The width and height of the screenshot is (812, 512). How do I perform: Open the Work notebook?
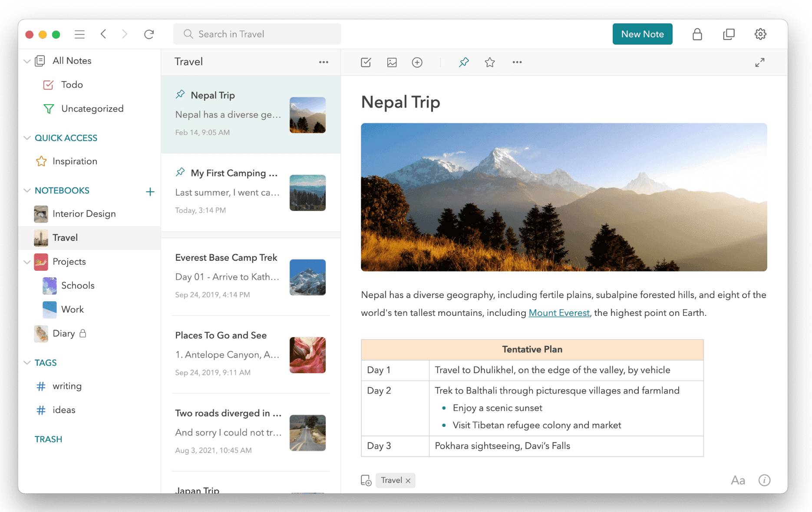click(x=89, y=309)
